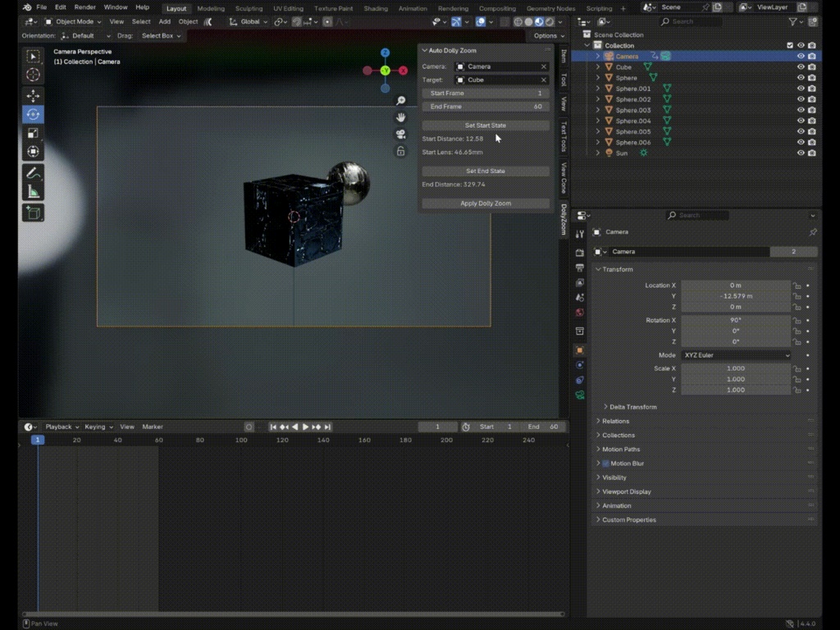
Task: Click the Apply Dolly Zoom button
Action: click(x=484, y=203)
